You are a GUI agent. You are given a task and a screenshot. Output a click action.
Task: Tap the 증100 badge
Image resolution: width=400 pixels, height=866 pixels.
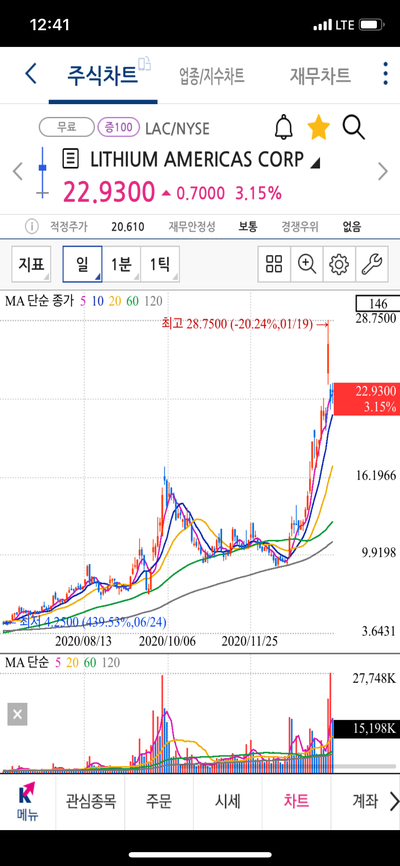pos(119,128)
